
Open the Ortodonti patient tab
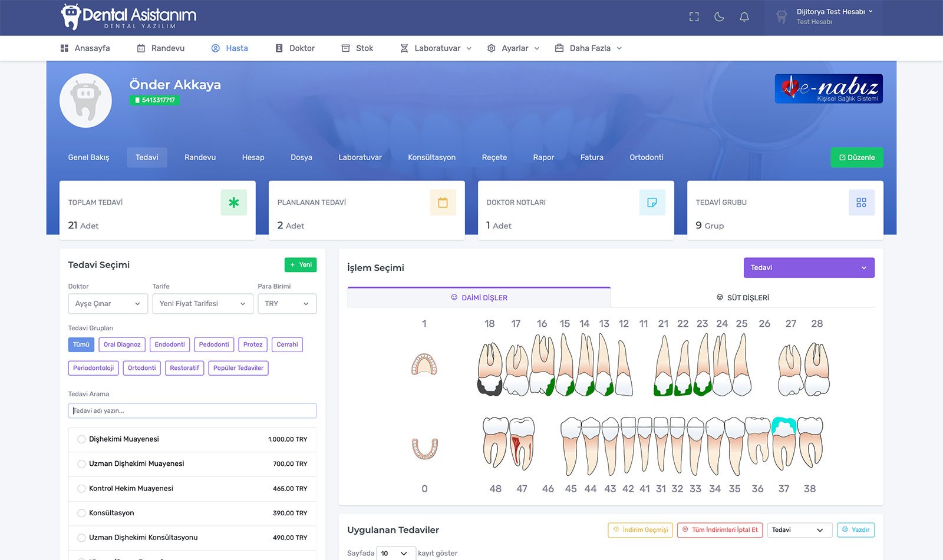[646, 157]
